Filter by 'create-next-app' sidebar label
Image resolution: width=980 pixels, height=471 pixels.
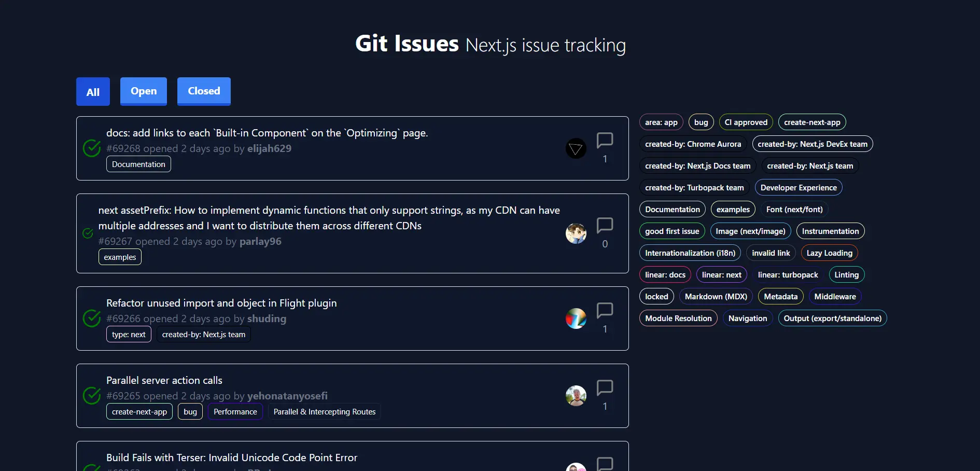click(812, 122)
